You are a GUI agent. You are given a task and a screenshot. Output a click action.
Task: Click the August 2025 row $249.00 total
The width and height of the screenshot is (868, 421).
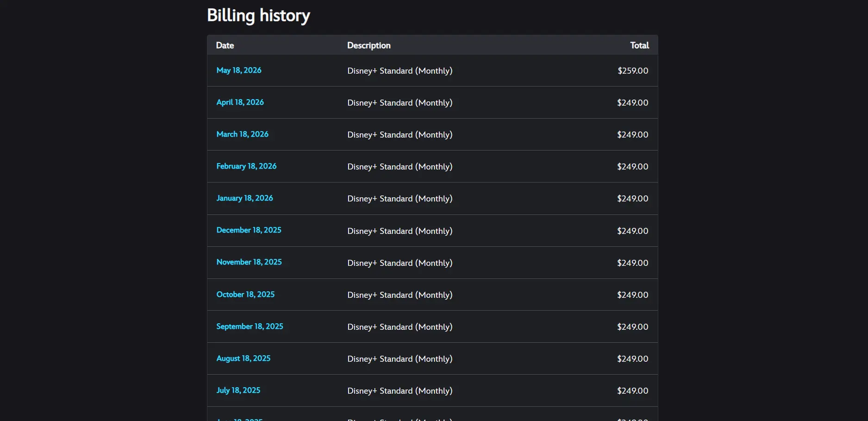tap(633, 359)
